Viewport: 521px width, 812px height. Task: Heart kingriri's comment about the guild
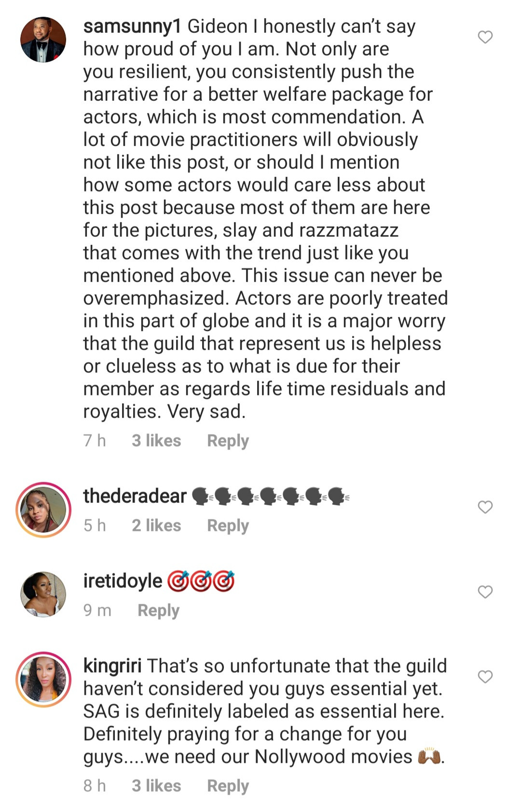click(485, 677)
